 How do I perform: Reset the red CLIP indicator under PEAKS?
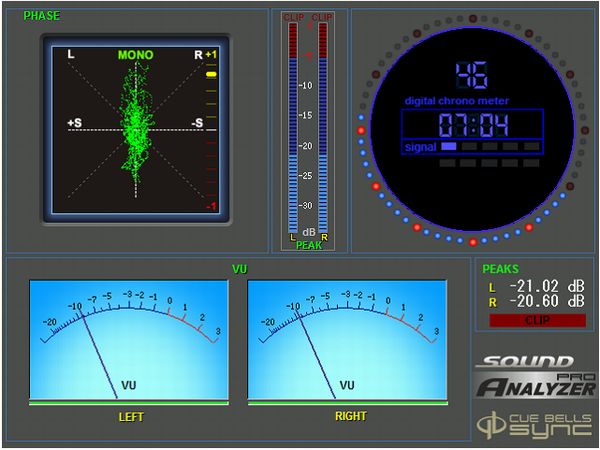537,320
